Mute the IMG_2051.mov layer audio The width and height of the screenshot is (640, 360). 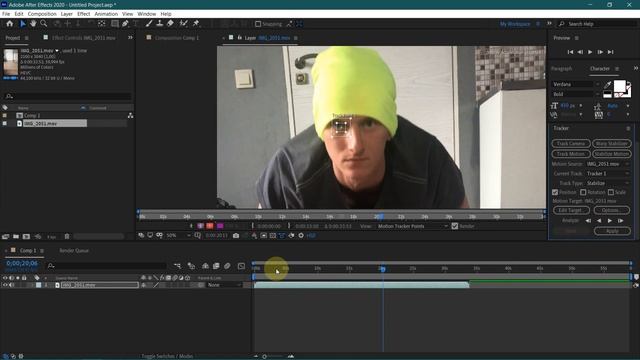[x=11, y=285]
